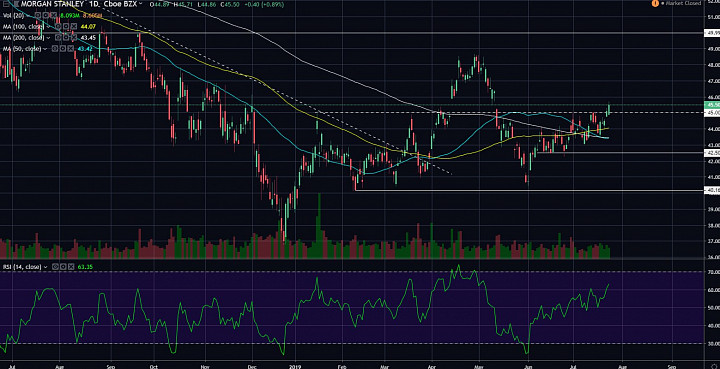Viewport: 720px width, 369px height.
Task: Remove the Vol (20) indicator
Action: pos(54,15)
